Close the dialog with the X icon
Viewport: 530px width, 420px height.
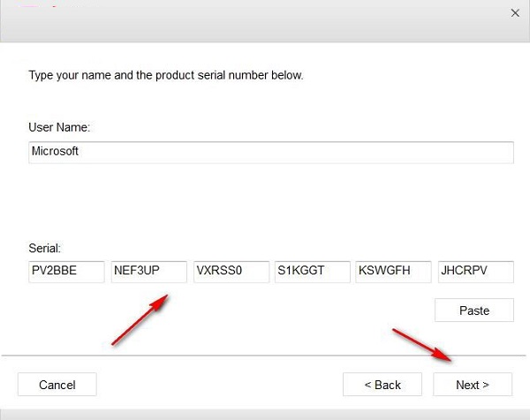pos(515,13)
